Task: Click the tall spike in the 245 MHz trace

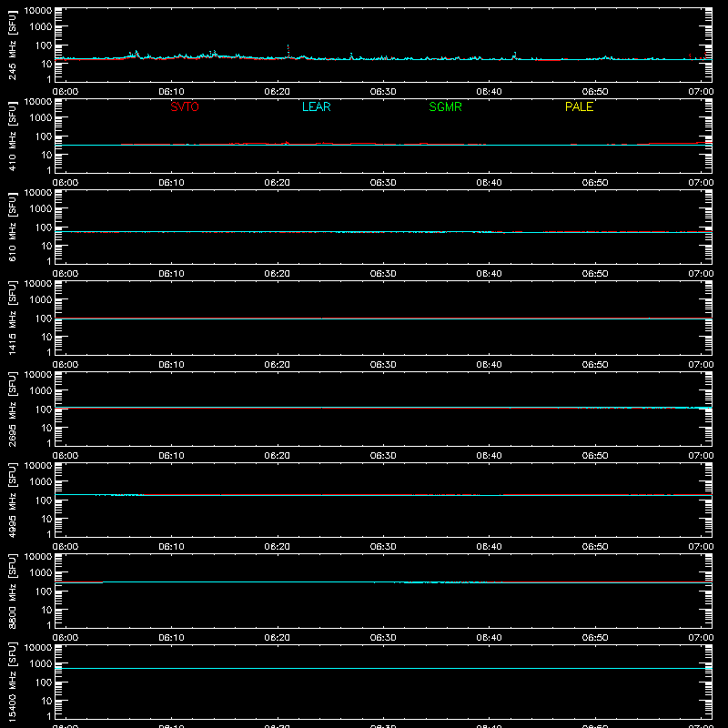Action: tap(288, 51)
